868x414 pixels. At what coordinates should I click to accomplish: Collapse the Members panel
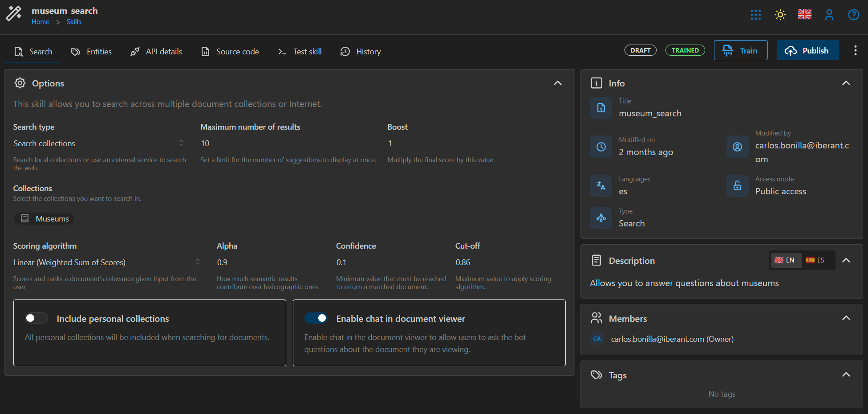tap(846, 318)
